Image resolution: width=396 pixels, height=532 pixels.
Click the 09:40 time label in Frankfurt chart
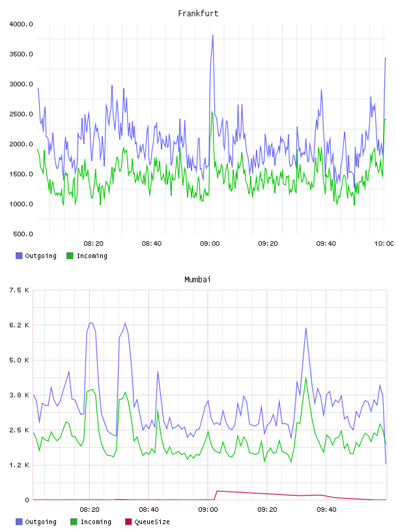click(326, 244)
